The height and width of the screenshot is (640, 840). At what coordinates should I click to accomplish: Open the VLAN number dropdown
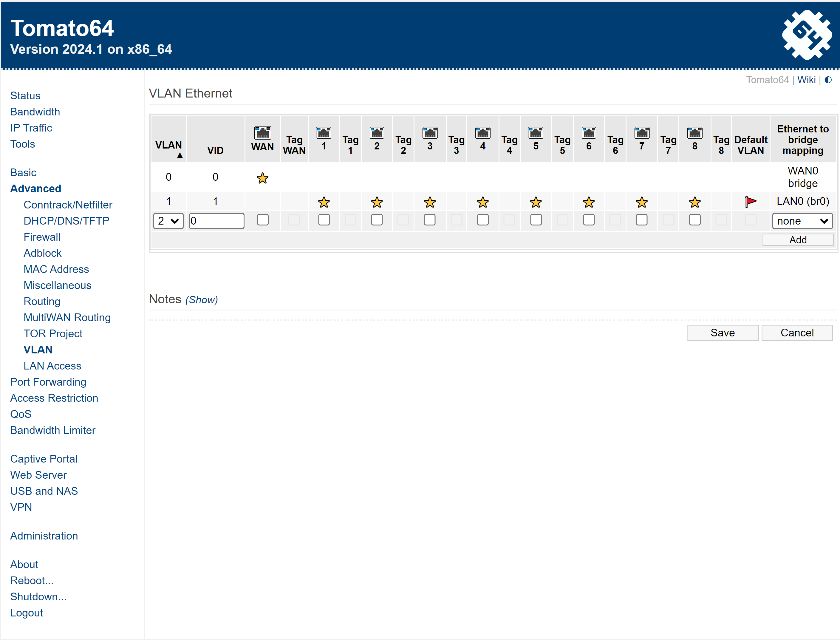168,221
